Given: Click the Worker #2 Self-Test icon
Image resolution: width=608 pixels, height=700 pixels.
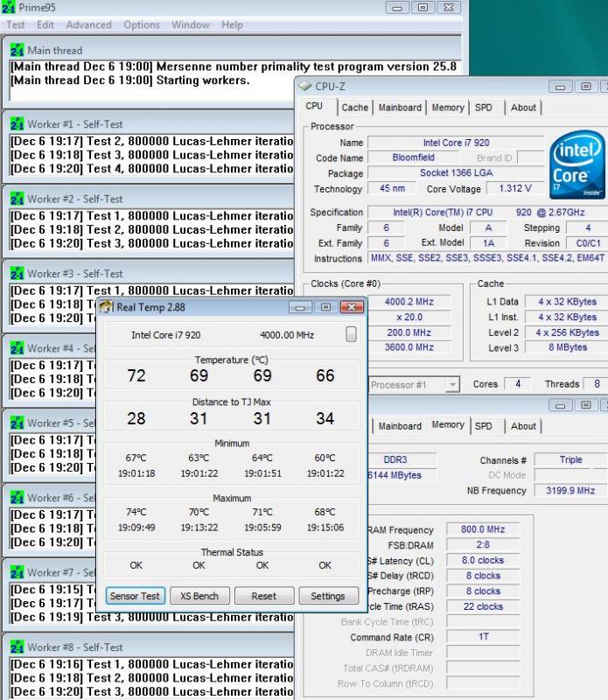Looking at the screenshot, I should [x=17, y=199].
